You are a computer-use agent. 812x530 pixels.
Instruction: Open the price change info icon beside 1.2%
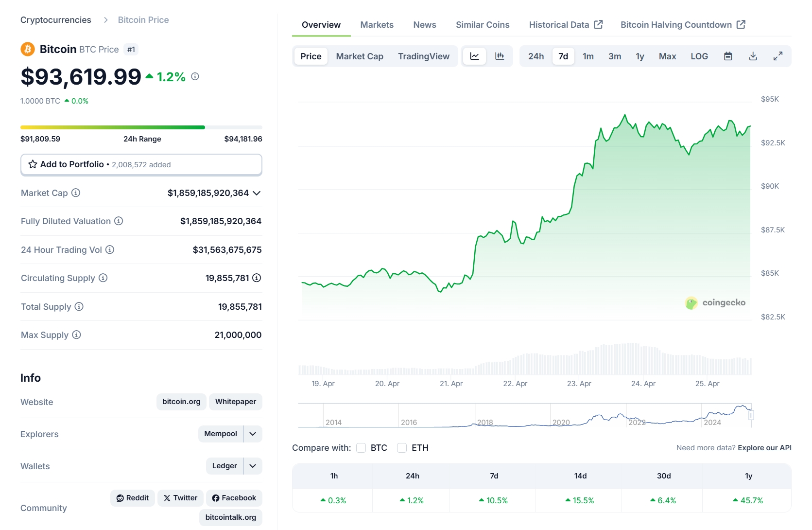[x=195, y=76]
